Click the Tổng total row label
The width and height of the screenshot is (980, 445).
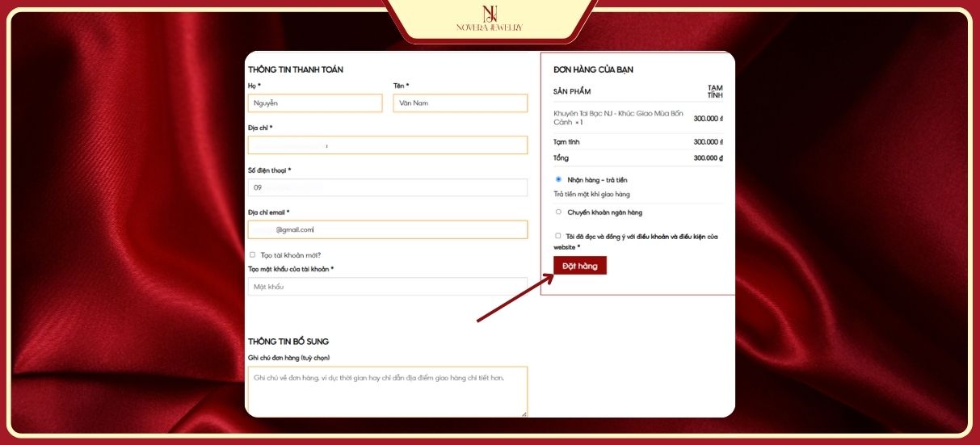coord(561,158)
